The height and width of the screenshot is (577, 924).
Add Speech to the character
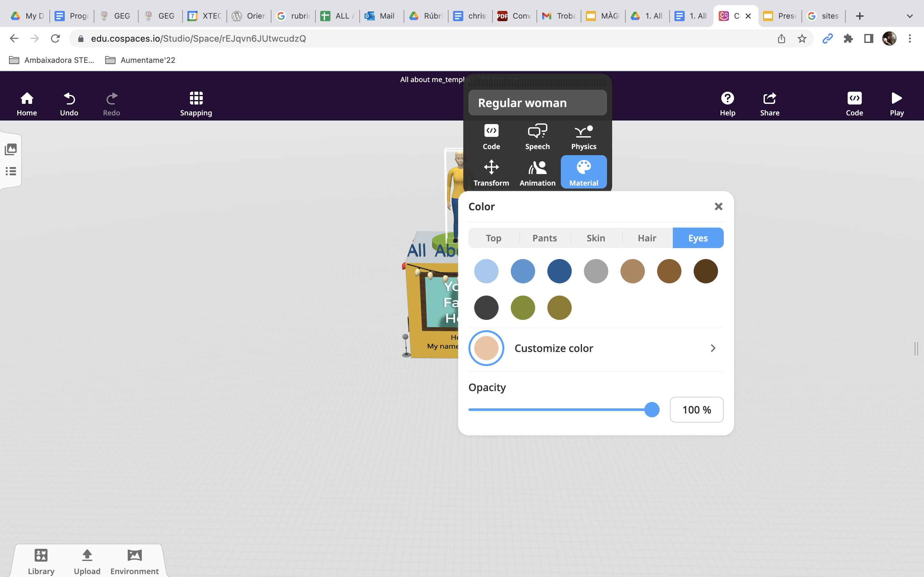point(537,137)
